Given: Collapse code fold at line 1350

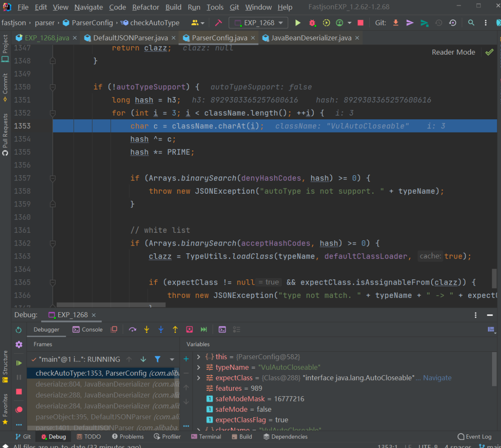Looking at the screenshot, I should [x=53, y=87].
